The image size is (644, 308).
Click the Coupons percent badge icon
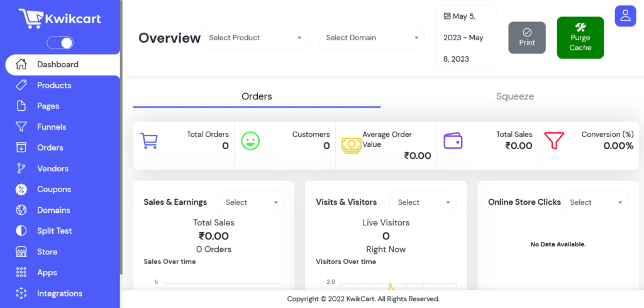pyautogui.click(x=21, y=189)
